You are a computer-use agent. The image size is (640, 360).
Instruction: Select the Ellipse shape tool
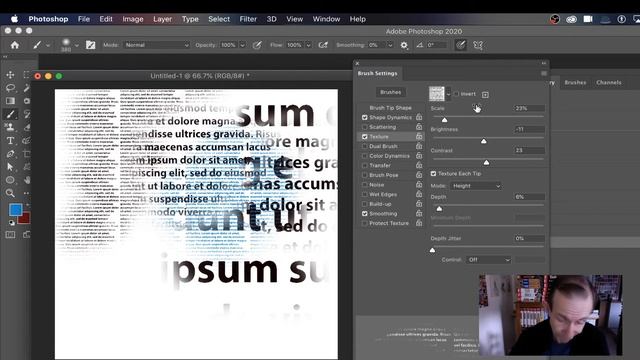point(10,180)
